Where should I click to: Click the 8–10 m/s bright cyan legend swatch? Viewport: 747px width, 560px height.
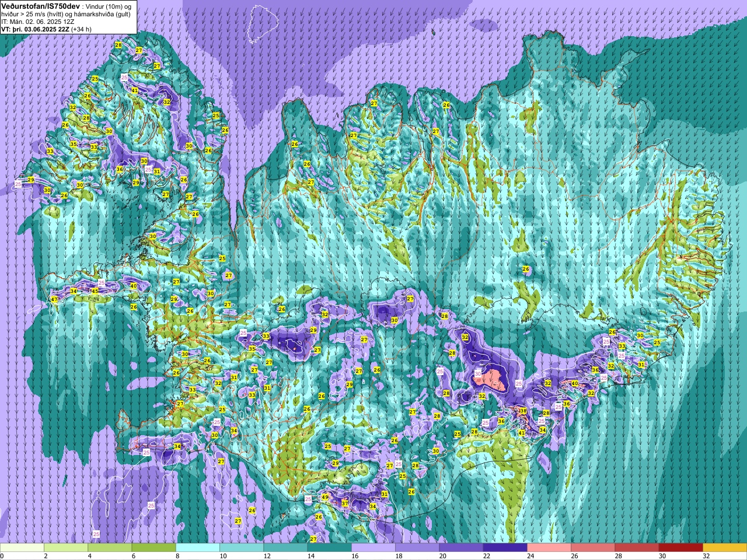click(x=198, y=548)
